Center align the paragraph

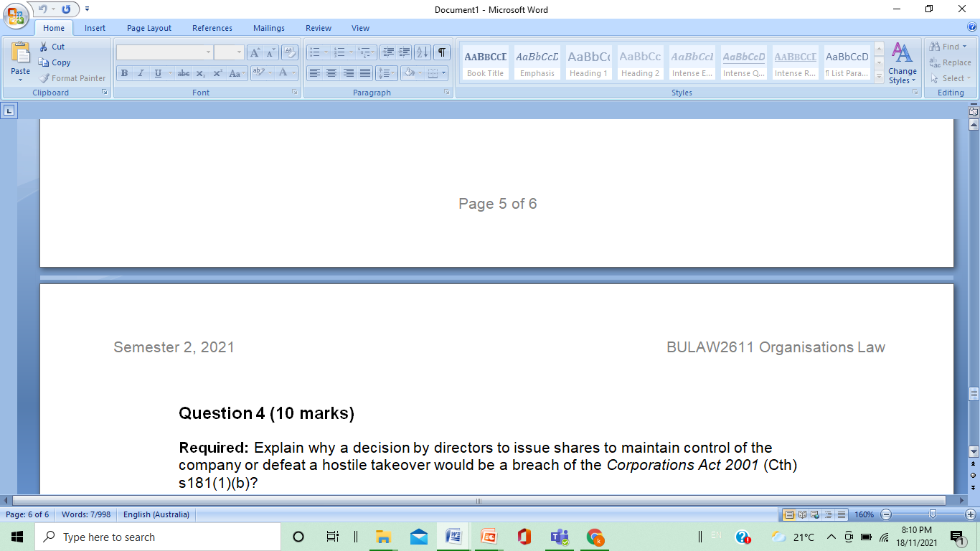pyautogui.click(x=331, y=73)
